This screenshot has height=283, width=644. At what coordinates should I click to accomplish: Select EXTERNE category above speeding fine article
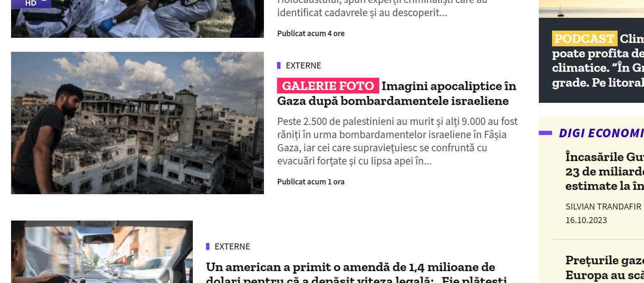[x=232, y=246]
